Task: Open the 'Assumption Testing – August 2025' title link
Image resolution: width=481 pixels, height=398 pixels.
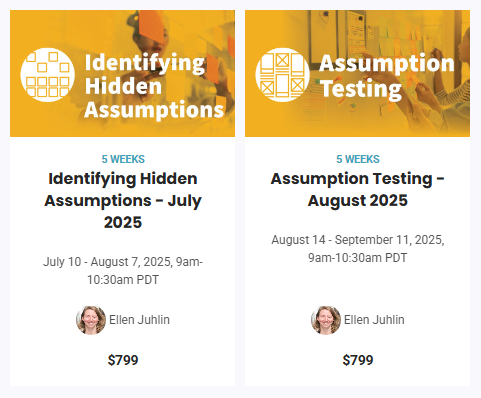Action: (x=357, y=189)
